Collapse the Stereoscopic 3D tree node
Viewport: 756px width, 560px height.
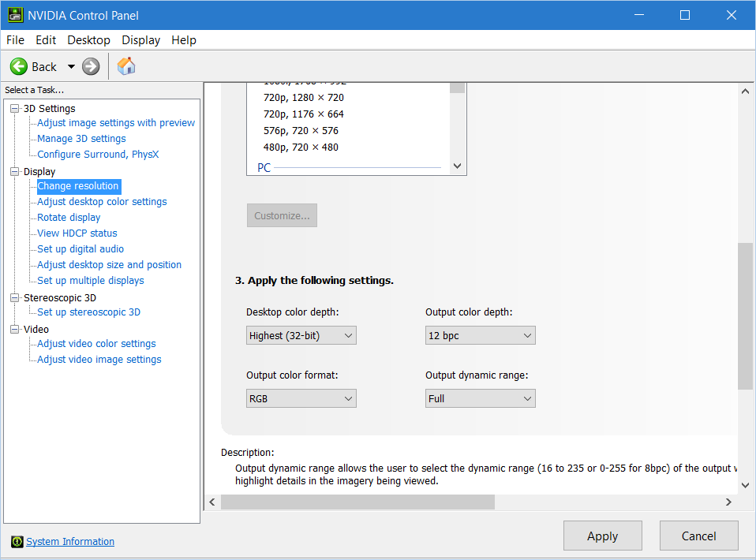pos(15,298)
